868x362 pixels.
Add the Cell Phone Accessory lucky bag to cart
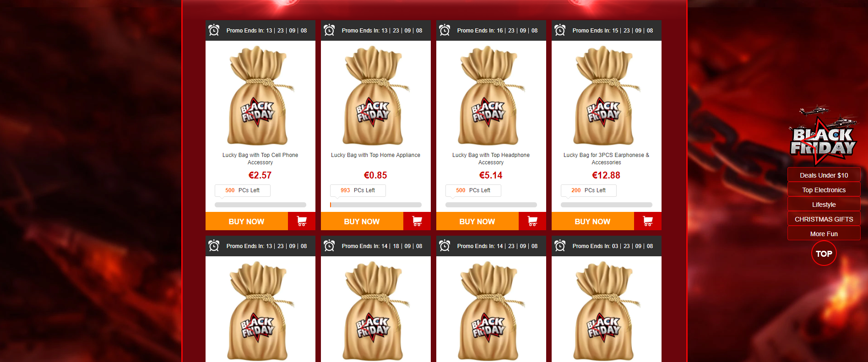pos(302,221)
